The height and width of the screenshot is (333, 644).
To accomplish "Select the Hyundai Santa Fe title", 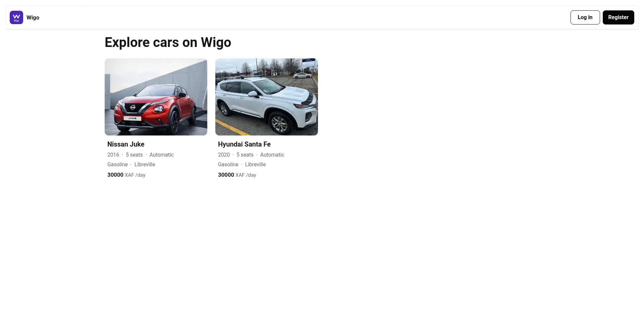I will pyautogui.click(x=244, y=144).
